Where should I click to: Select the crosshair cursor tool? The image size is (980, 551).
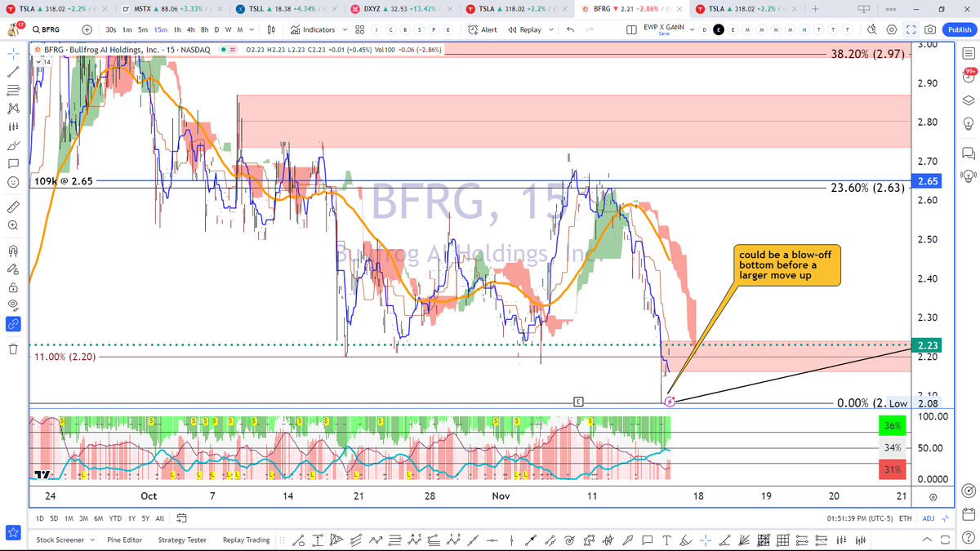(x=12, y=53)
